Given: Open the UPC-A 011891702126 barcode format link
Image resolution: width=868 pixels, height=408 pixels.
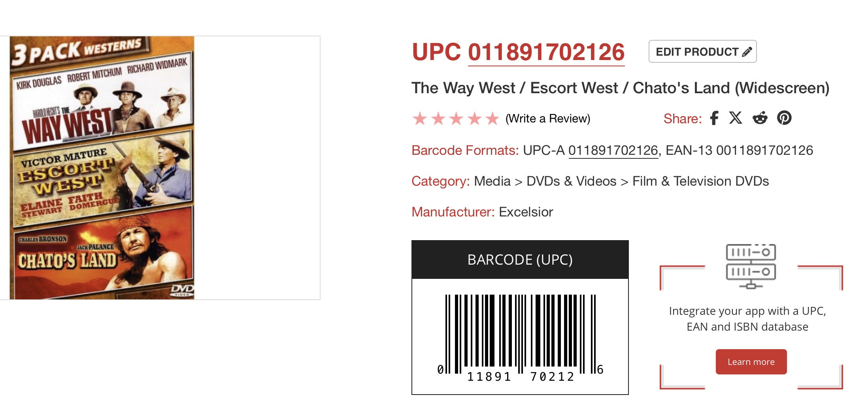Looking at the screenshot, I should pos(613,150).
